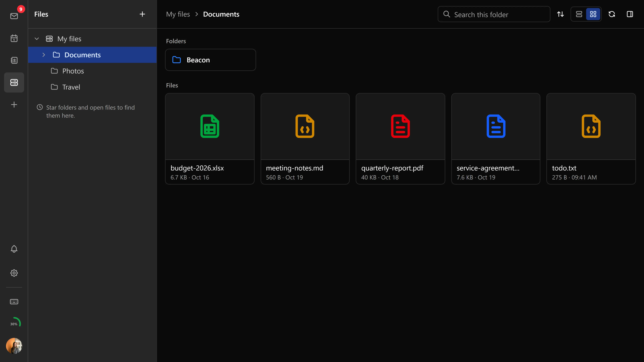Open notifications bell
Screen dimensions: 644x362
pyautogui.click(x=14, y=249)
